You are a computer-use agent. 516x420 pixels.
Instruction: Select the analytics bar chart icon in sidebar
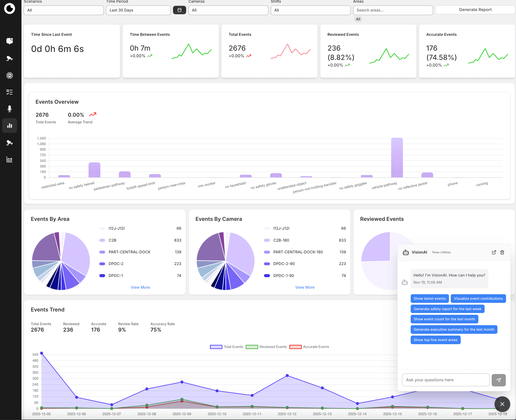[10, 126]
